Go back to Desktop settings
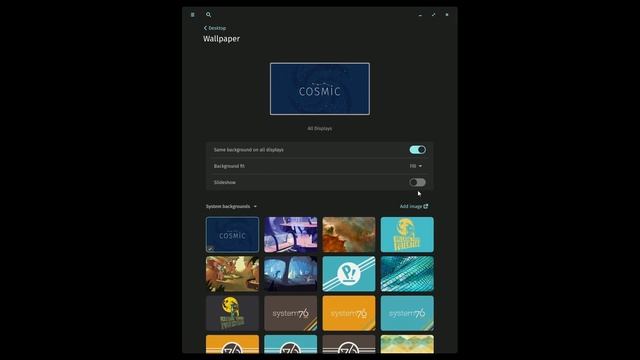This screenshot has height=360, width=640. [215, 28]
